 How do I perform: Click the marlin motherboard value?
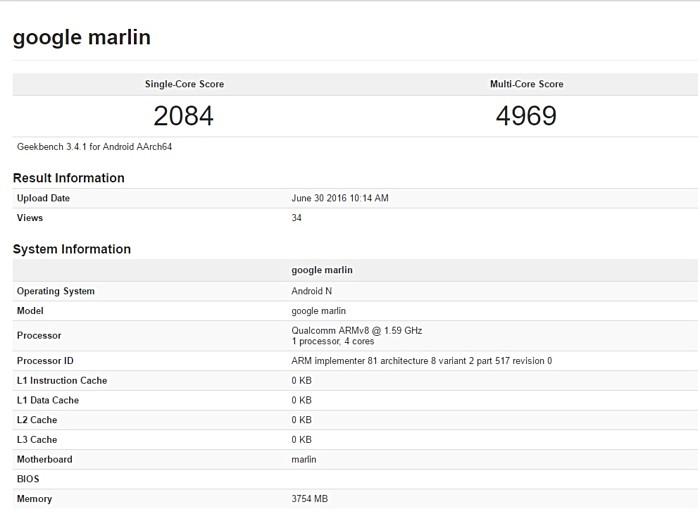click(304, 460)
